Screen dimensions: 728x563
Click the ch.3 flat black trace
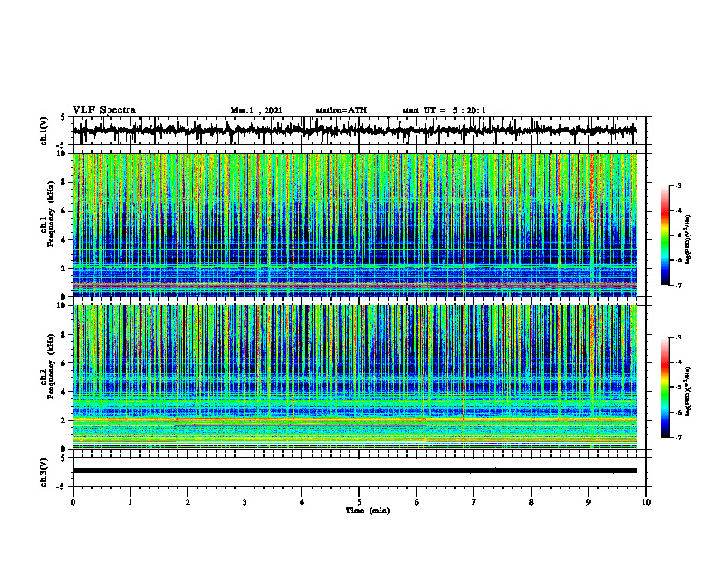pyautogui.click(x=354, y=471)
